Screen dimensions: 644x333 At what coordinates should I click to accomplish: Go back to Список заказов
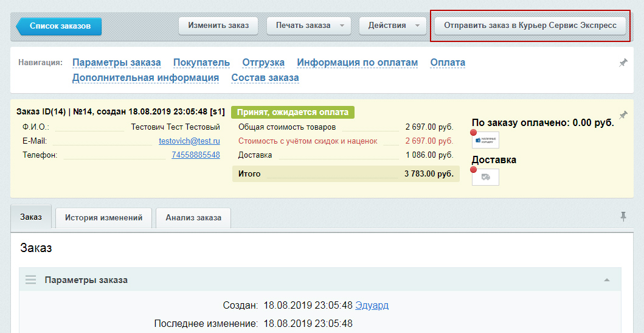59,26
